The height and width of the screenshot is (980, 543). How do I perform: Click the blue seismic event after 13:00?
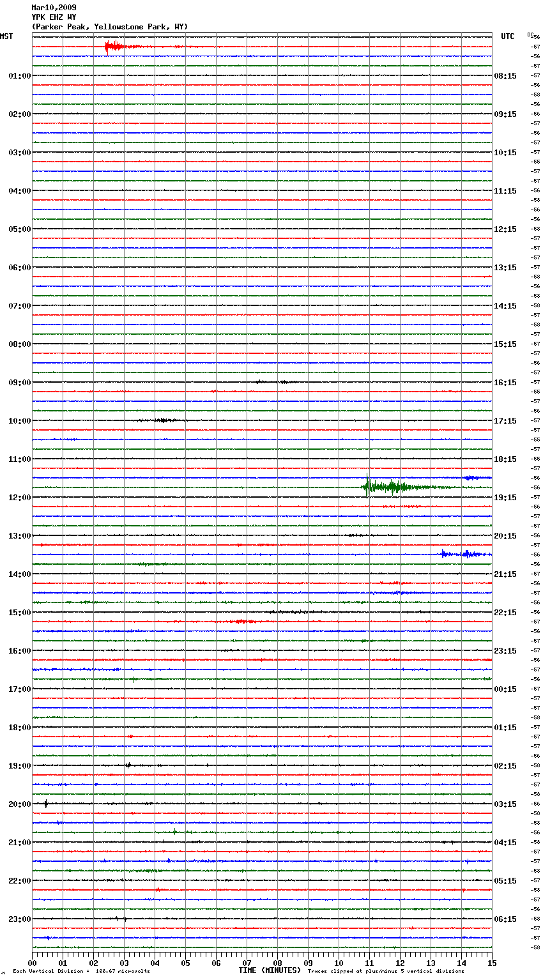point(465,554)
